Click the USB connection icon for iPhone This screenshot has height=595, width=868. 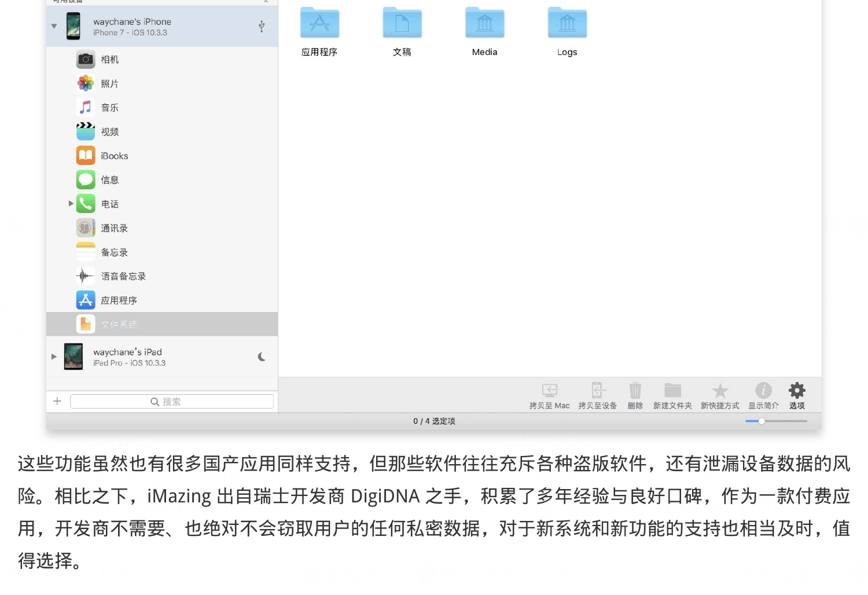click(262, 26)
